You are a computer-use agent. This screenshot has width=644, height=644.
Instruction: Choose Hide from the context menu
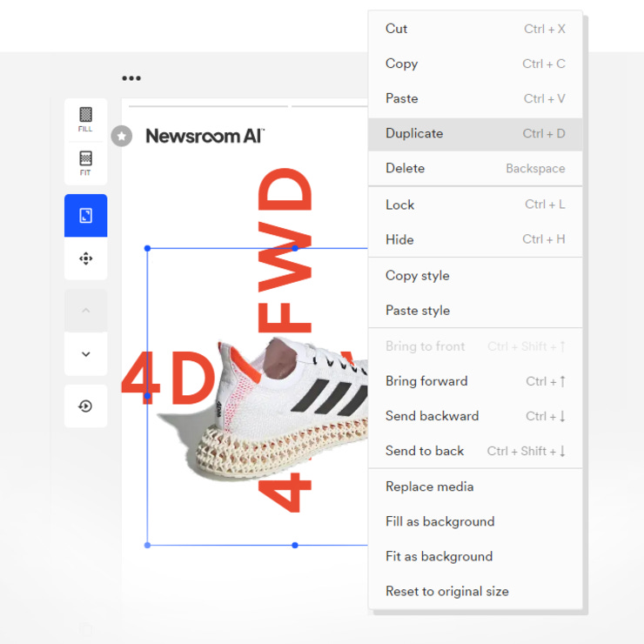click(x=475, y=239)
